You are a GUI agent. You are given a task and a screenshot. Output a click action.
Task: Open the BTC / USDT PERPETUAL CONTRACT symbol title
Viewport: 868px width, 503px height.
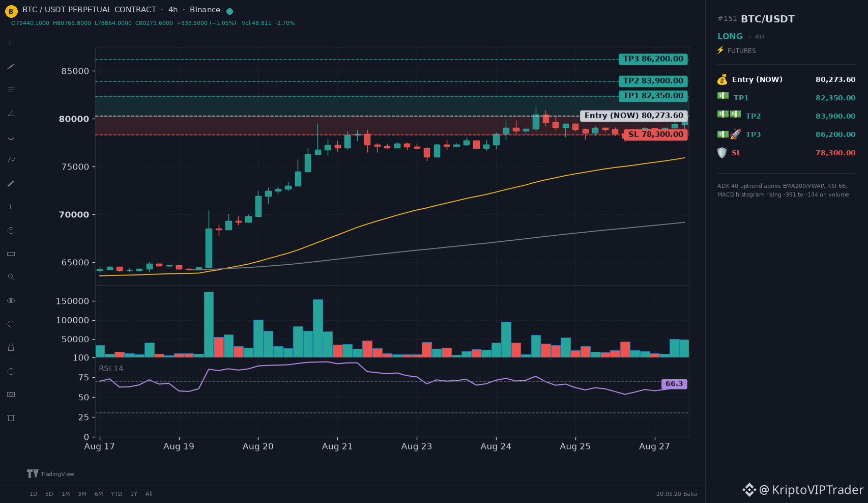coord(89,10)
